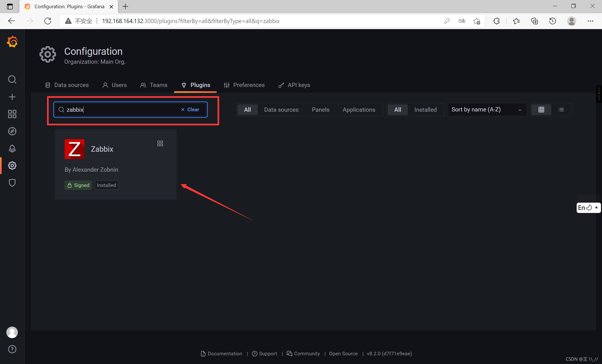Viewport: 602px width, 364px height.
Task: Switch to grid view layout
Action: pyautogui.click(x=541, y=110)
